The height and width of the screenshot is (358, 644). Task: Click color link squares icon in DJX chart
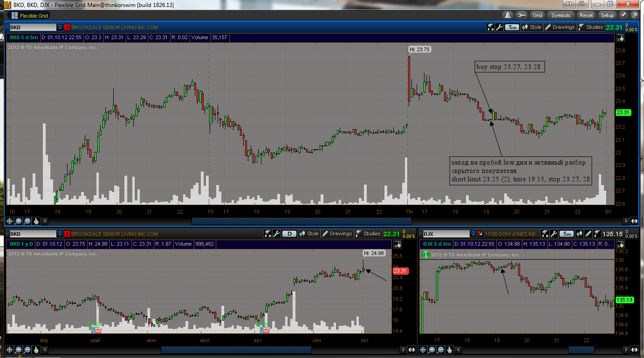pyautogui.click(x=480, y=234)
